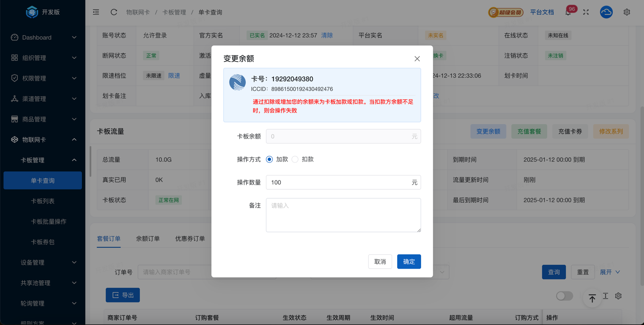Open the notification bell
Image resolution: width=644 pixels, height=325 pixels.
pyautogui.click(x=568, y=12)
